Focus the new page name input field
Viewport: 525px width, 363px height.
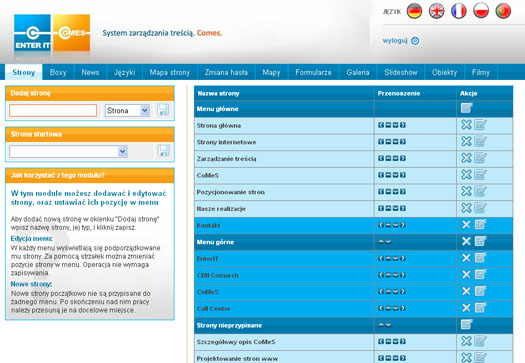coord(53,111)
